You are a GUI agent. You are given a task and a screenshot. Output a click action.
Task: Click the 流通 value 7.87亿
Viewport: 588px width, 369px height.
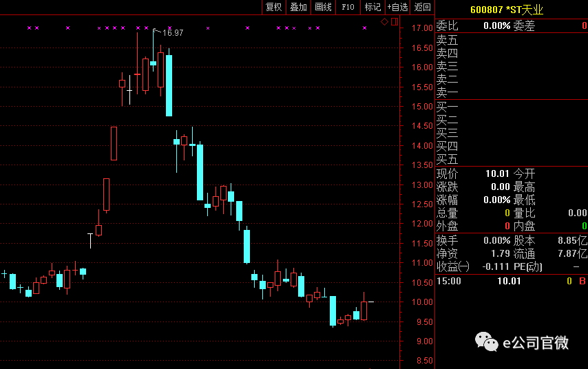coord(572,253)
